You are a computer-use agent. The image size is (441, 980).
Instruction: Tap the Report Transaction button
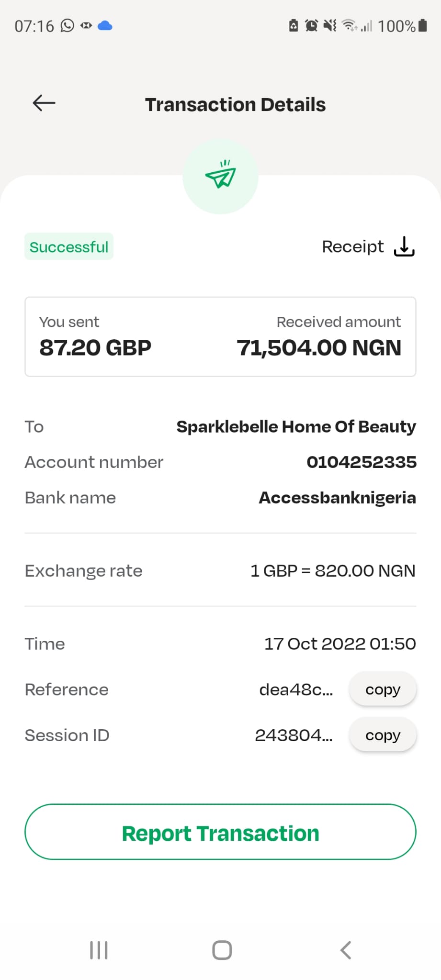220,832
